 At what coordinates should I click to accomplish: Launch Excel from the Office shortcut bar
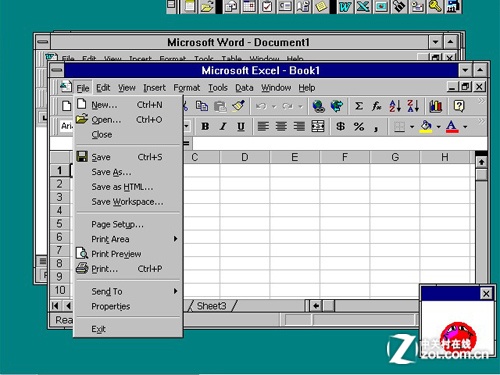tap(363, 6)
